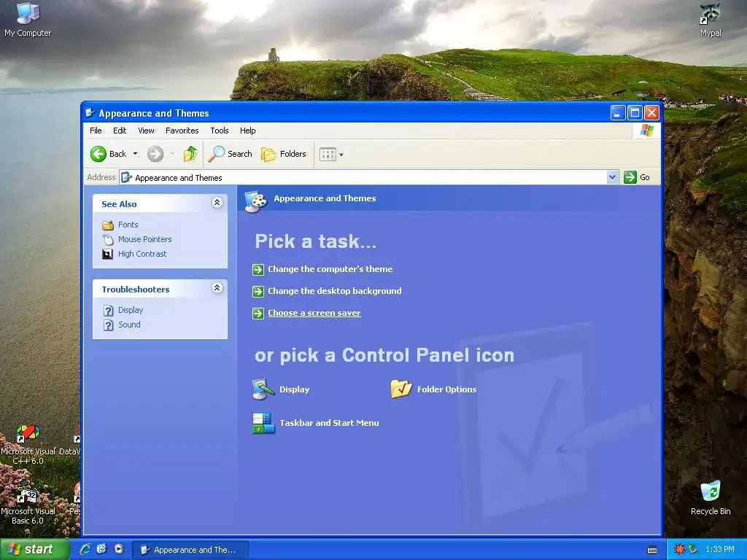Screen dimensions: 747x560
Task: Close the Appearance and Themes window
Action: [x=651, y=113]
